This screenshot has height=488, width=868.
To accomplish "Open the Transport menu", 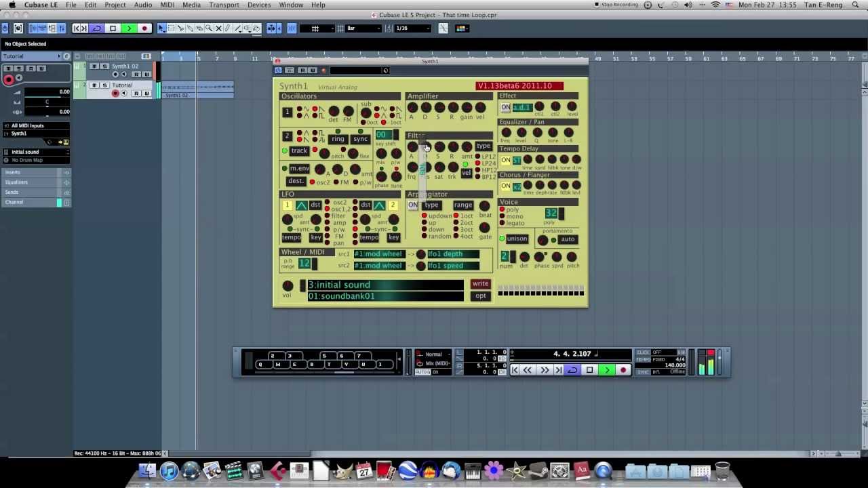I will [x=224, y=5].
